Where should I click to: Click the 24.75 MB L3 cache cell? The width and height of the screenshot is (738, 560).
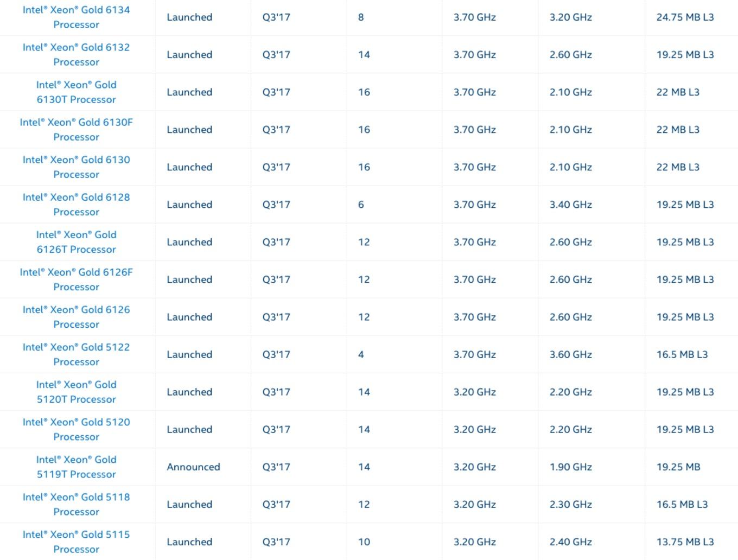685,17
